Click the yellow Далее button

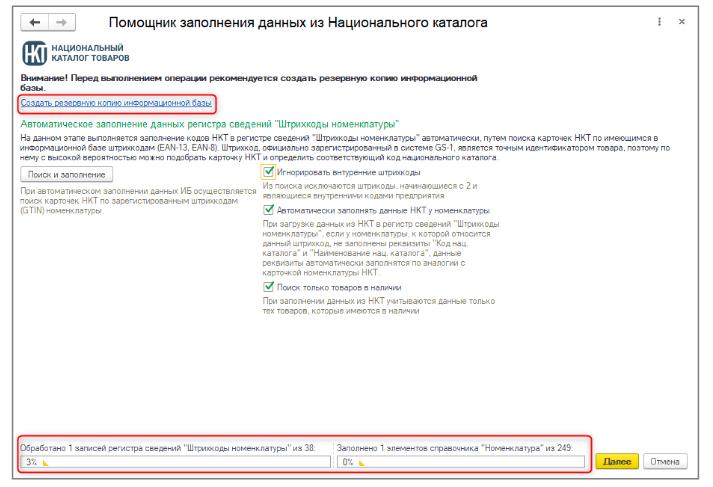pyautogui.click(x=616, y=462)
